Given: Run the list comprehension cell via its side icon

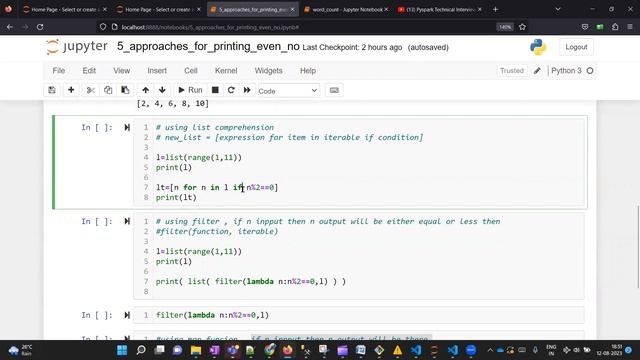Looking at the screenshot, I should click(x=127, y=128).
